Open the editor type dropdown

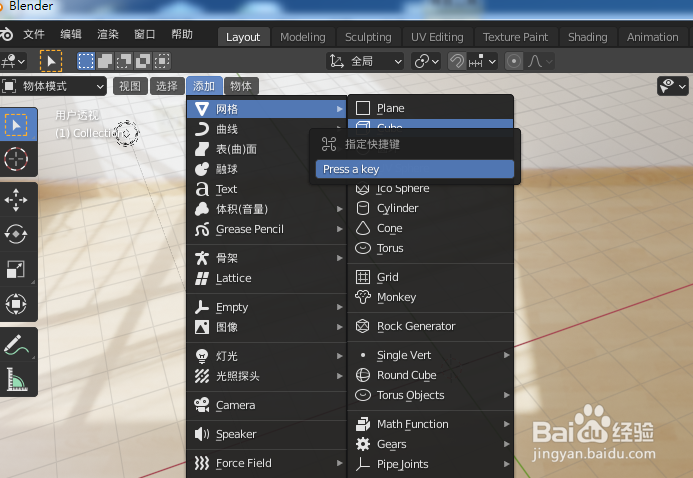pos(13,61)
